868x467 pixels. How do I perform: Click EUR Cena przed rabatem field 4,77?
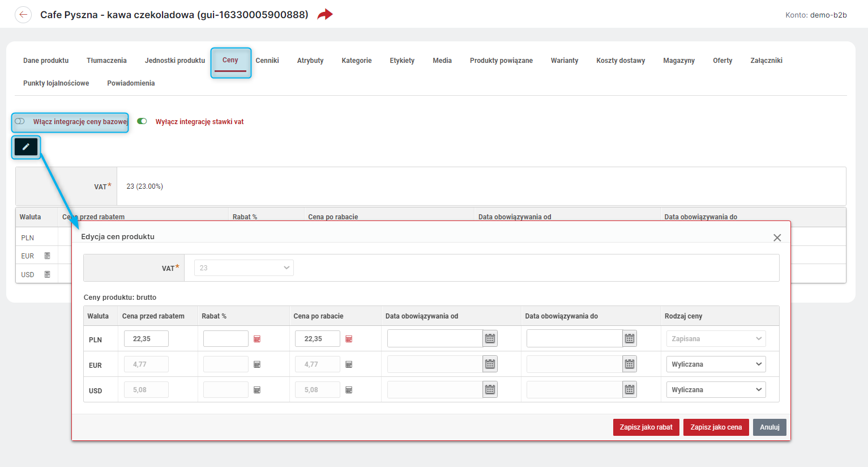pyautogui.click(x=146, y=364)
